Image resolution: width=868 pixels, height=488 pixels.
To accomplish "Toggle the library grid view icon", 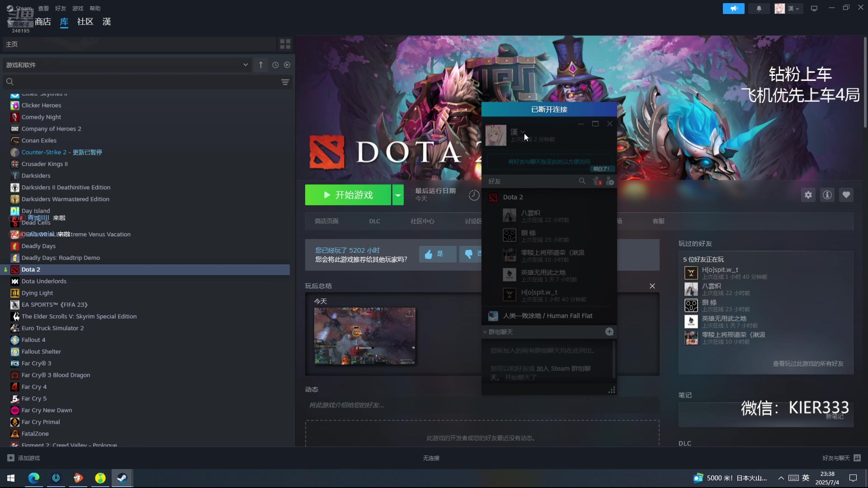I will (285, 44).
